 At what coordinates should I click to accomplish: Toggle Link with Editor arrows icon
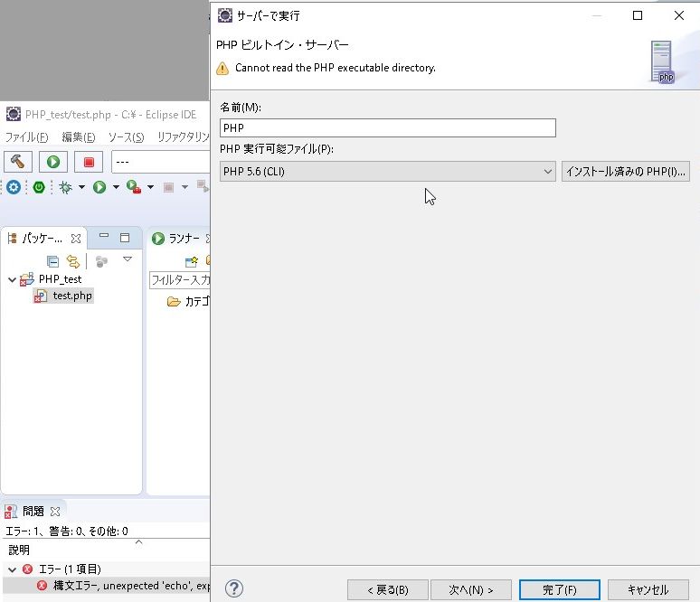73,261
